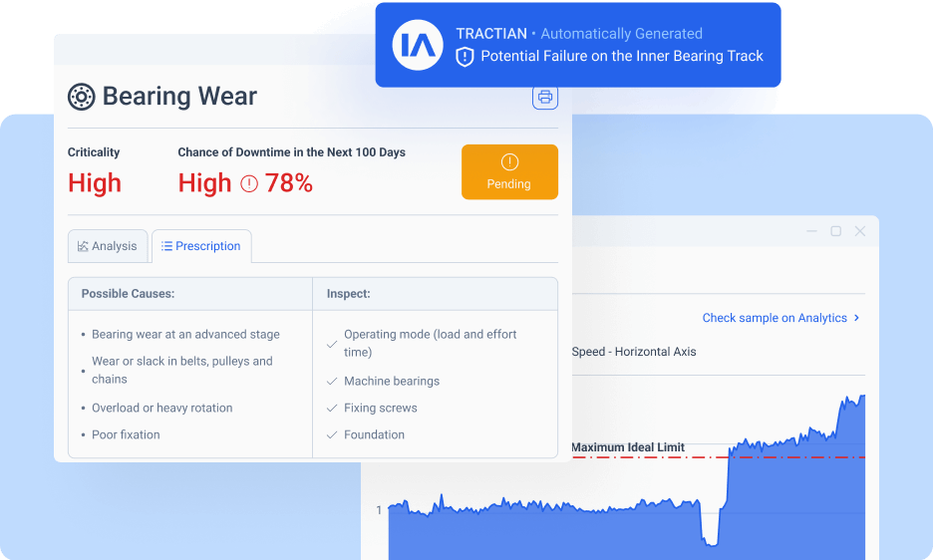Toggle the Fixing screws checkmark
The height and width of the screenshot is (560, 933).
tap(332, 409)
